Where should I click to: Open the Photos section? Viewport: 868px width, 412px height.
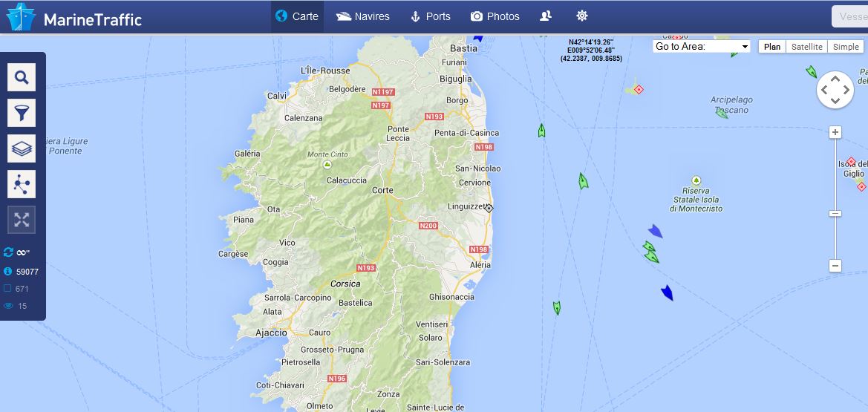(495, 16)
